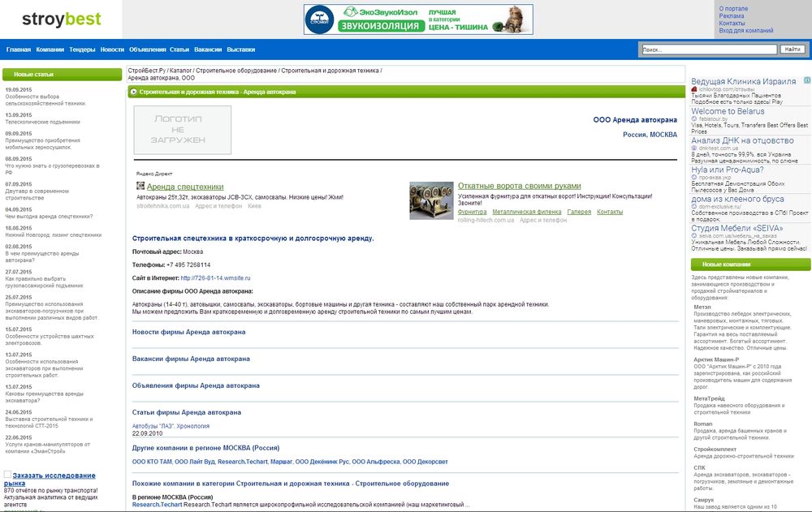Image resolution: width=812 pixels, height=512 pixels.
Task: Open article Телескопические подъемники
Action: [42, 123]
